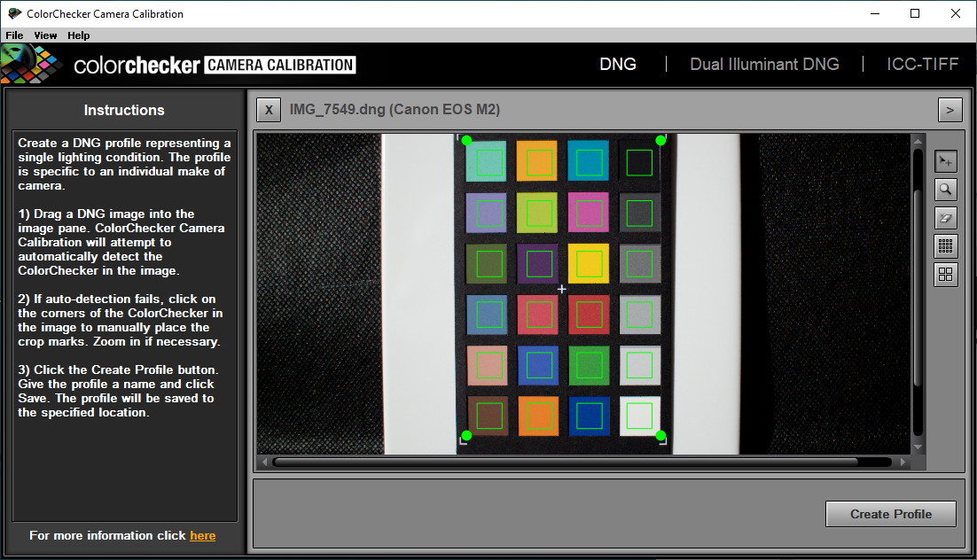Follow the 'here' more information link
Image resolution: width=977 pixels, height=560 pixels.
202,536
